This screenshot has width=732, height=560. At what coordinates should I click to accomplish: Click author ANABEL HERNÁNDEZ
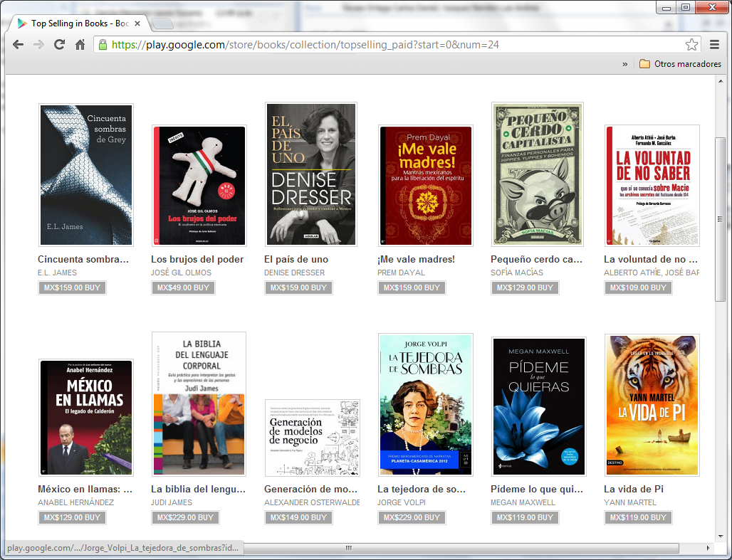(75, 502)
